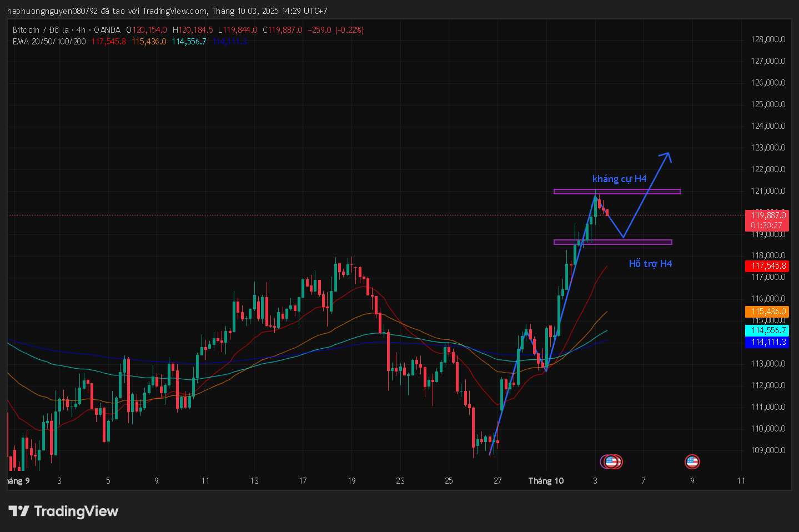Click the red EMA 20 value in legend
The height and width of the screenshot is (532, 799).
point(109,42)
